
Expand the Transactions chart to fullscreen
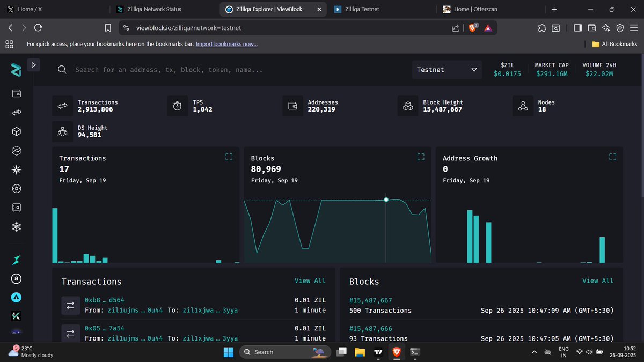[x=229, y=157]
